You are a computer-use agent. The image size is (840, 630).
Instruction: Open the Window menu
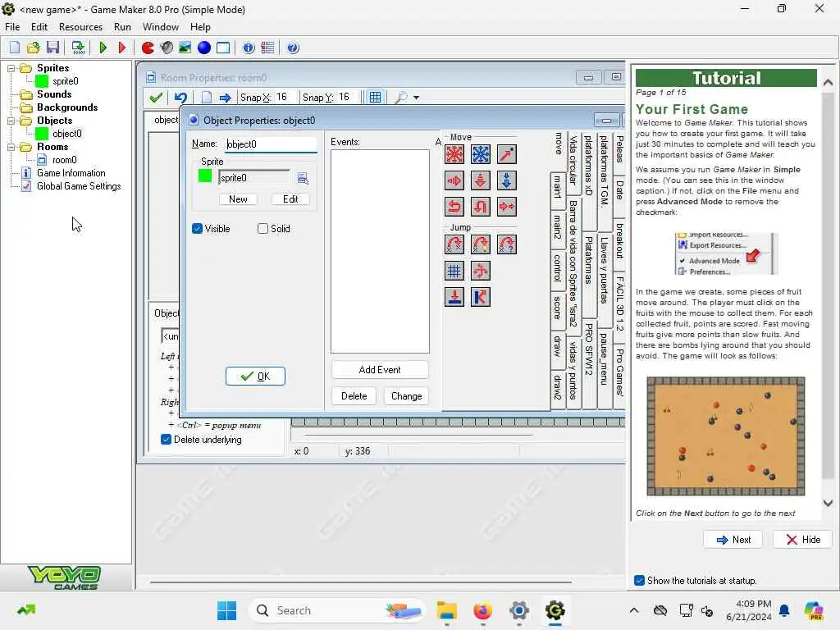click(x=161, y=27)
